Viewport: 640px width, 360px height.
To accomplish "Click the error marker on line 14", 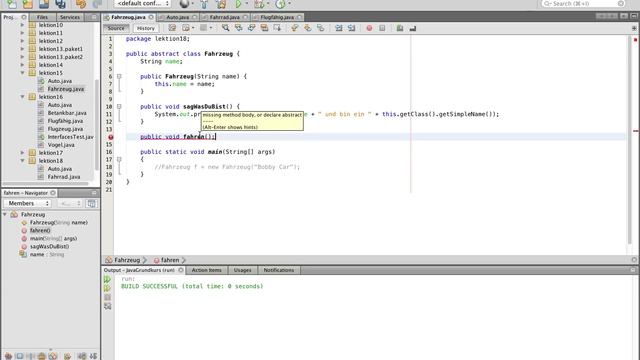I will (x=111, y=137).
